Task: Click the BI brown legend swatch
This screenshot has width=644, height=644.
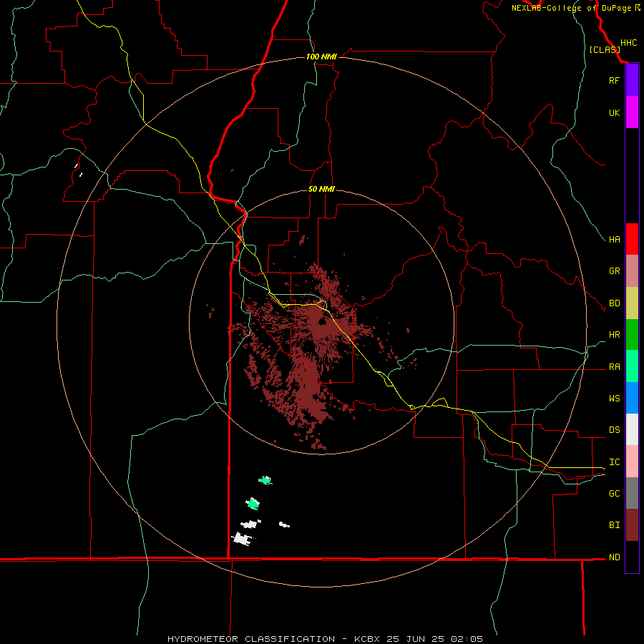Action: [x=632, y=525]
